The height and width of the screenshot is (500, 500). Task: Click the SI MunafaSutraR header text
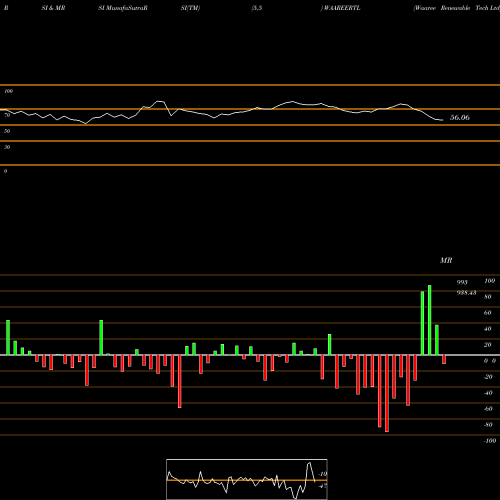[x=123, y=8]
